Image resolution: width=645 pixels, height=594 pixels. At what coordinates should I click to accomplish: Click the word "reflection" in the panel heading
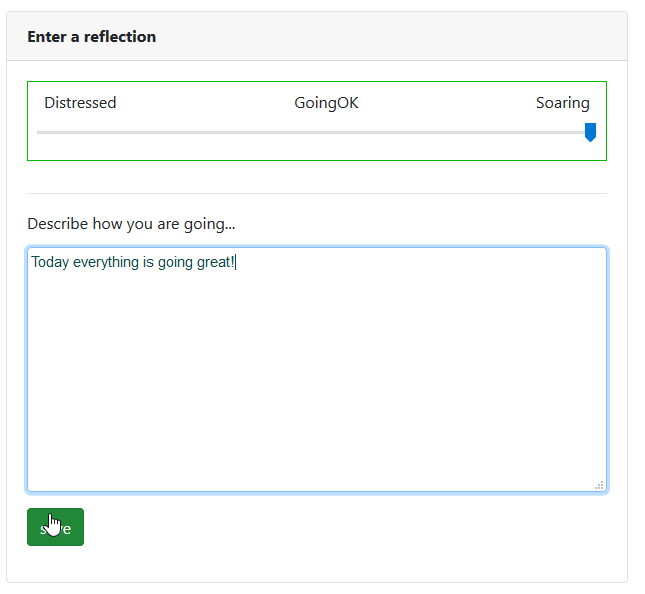[x=120, y=37]
